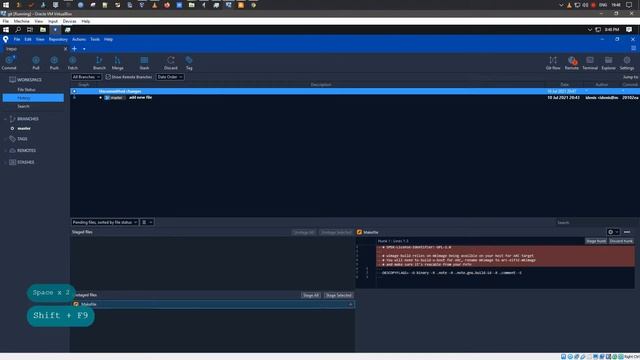The width and height of the screenshot is (640, 360).
Task: Click the Stage hunk button
Action: [x=596, y=241]
